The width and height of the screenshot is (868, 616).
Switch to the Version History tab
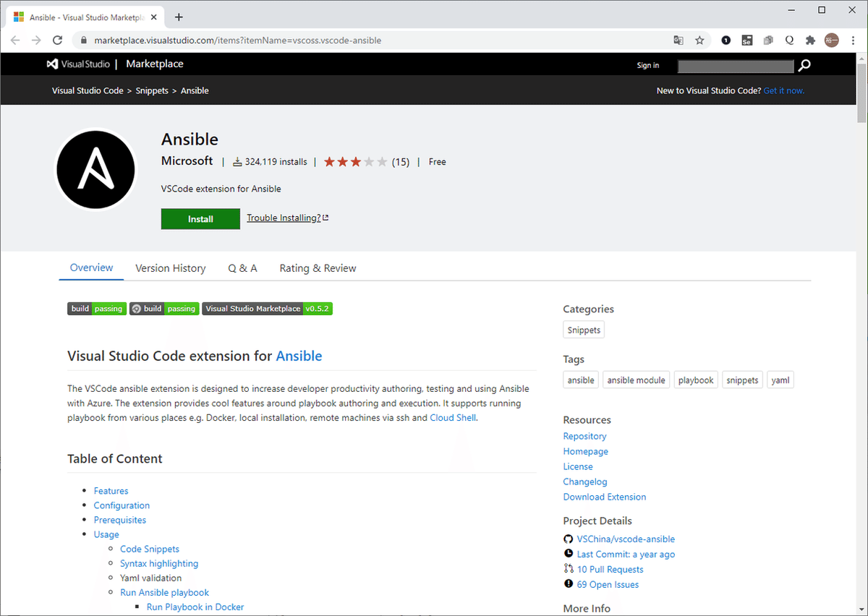coord(171,268)
